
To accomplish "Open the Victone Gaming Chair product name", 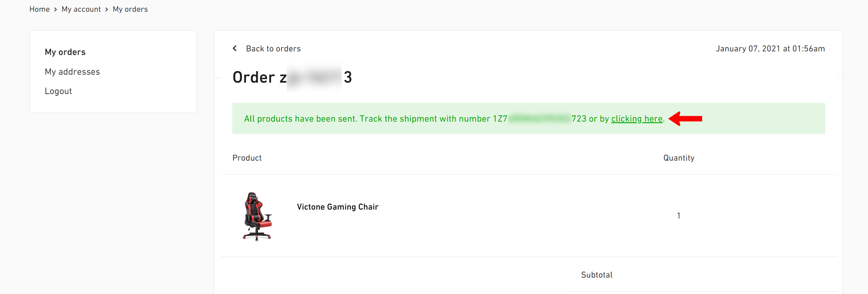I will pyautogui.click(x=337, y=207).
